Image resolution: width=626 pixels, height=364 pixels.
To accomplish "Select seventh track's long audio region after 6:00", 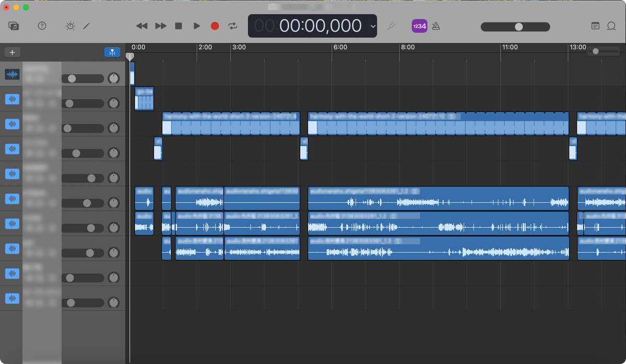I will [x=439, y=223].
